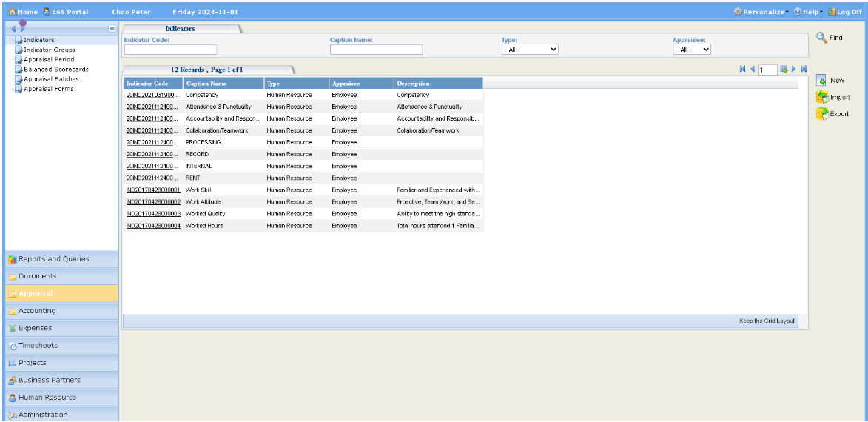Go to first page of records
This screenshot has width=868, height=422.
point(742,70)
